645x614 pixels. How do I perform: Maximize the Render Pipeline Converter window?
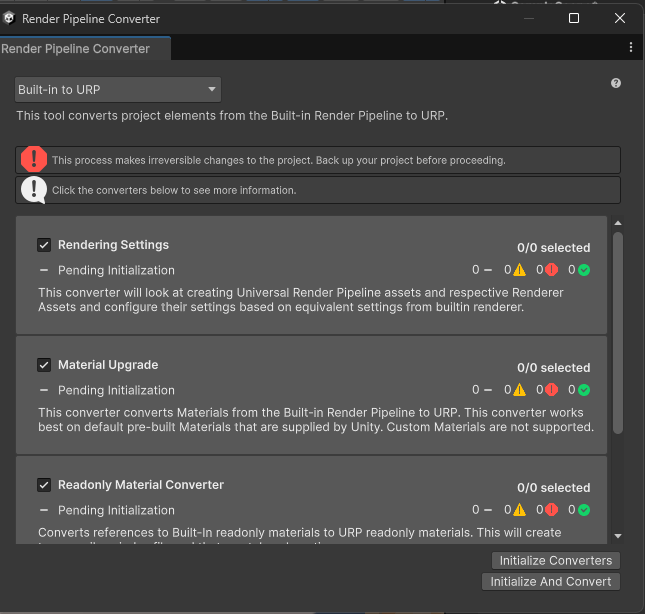[574, 18]
